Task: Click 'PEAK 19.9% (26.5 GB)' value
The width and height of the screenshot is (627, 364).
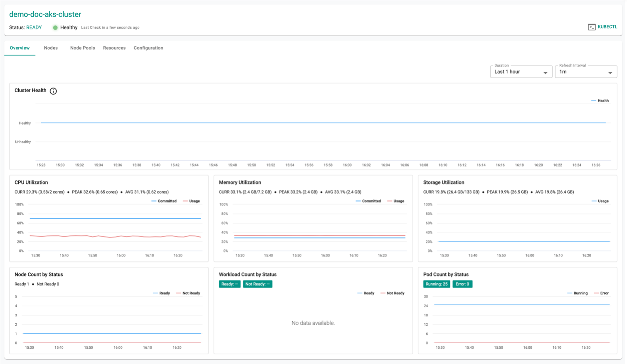Action: coord(507,192)
